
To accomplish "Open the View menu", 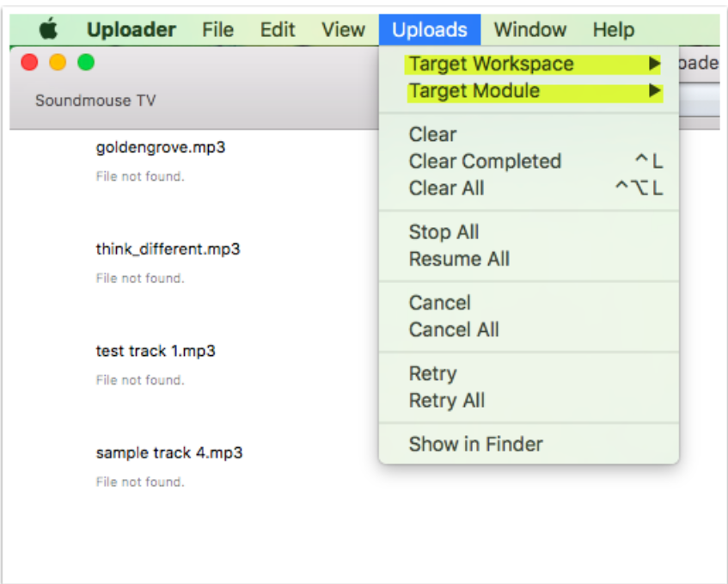I will 343,30.
